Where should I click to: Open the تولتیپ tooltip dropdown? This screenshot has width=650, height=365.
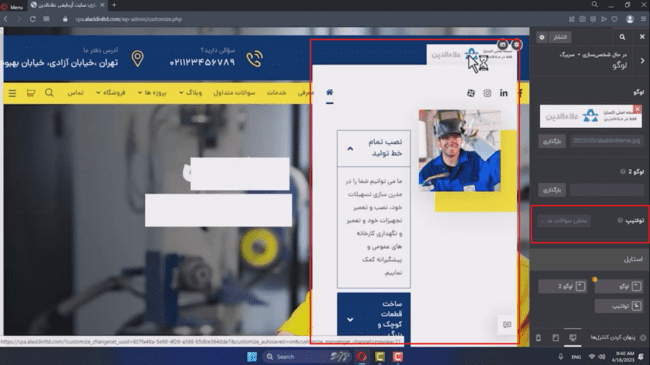(564, 221)
